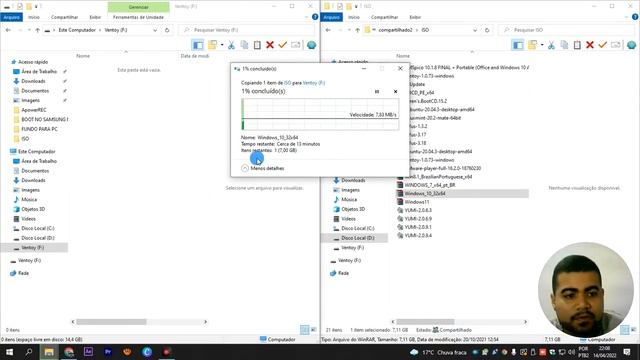Open Ferramentas de Unidade tab
Screen dimensions: 640x360
pos(138,17)
